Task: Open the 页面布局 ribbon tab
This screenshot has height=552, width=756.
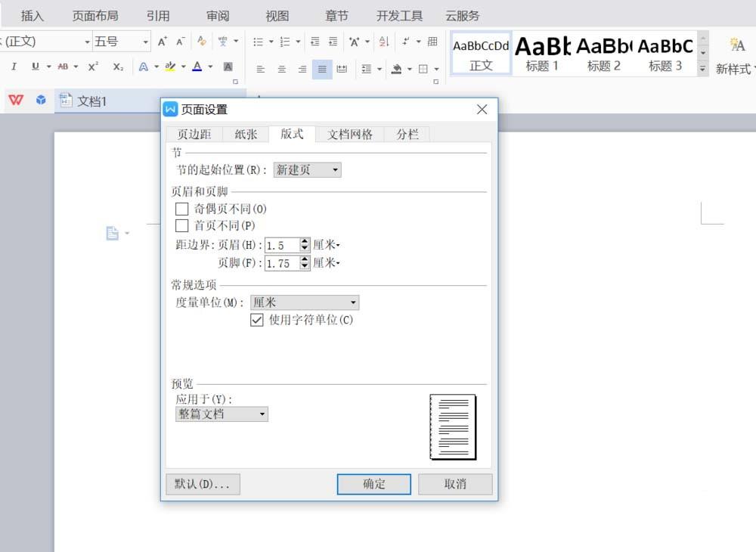Action: [95, 14]
